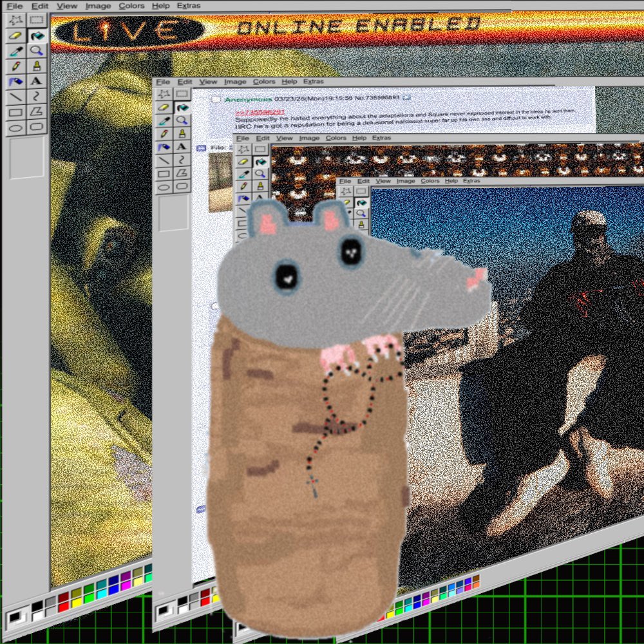The image size is (644, 644).
Task: Choose Fill bucket in the front seated-man Paint window
Action: (361, 202)
